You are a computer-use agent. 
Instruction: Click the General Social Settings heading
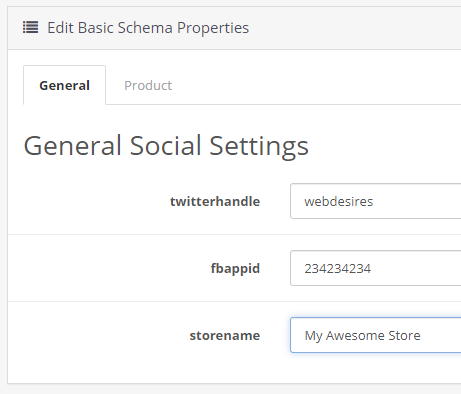tap(166, 146)
